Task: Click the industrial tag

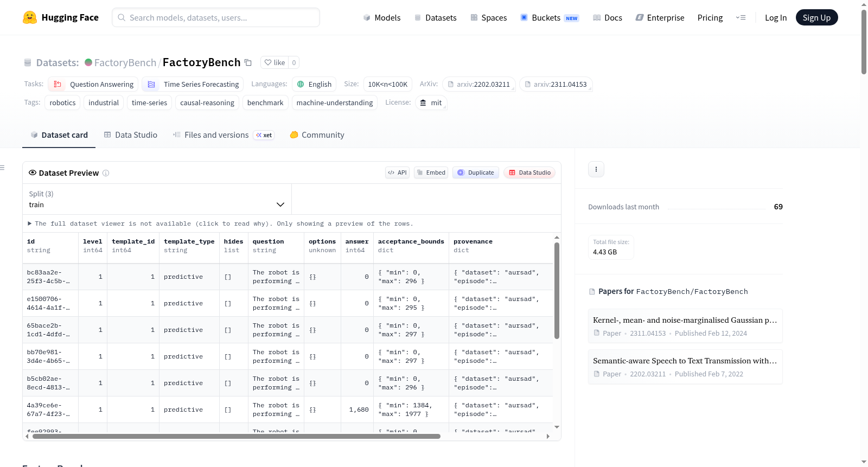Action: [104, 103]
